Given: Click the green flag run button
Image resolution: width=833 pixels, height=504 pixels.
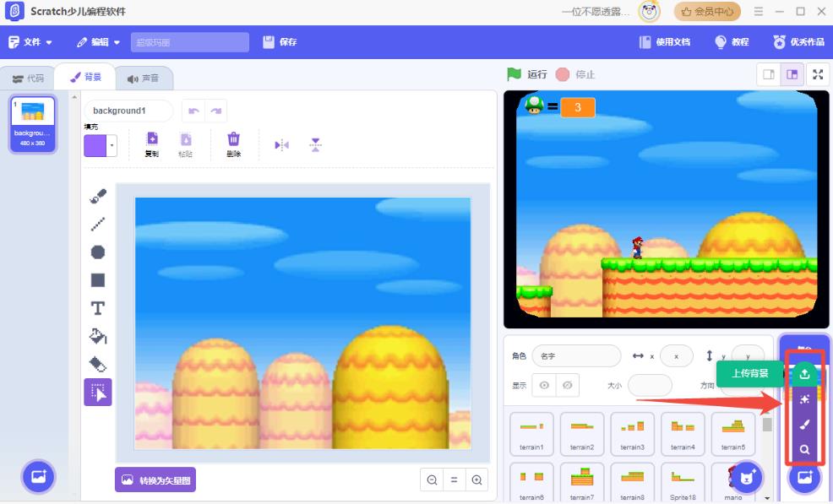Looking at the screenshot, I should tap(514, 74).
